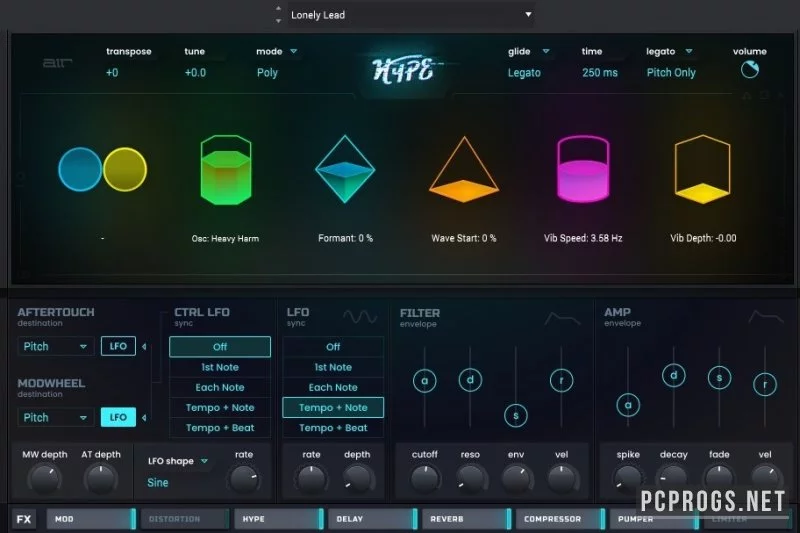Set LFO sync to Tempo + Note
Viewport: 800px width, 533px height.
point(333,408)
